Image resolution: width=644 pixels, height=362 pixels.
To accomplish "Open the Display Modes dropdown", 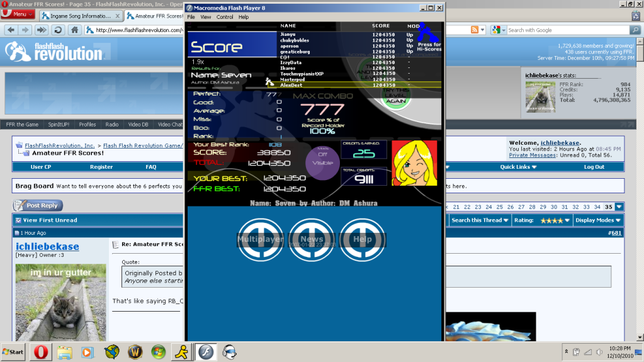I will pos(597,220).
